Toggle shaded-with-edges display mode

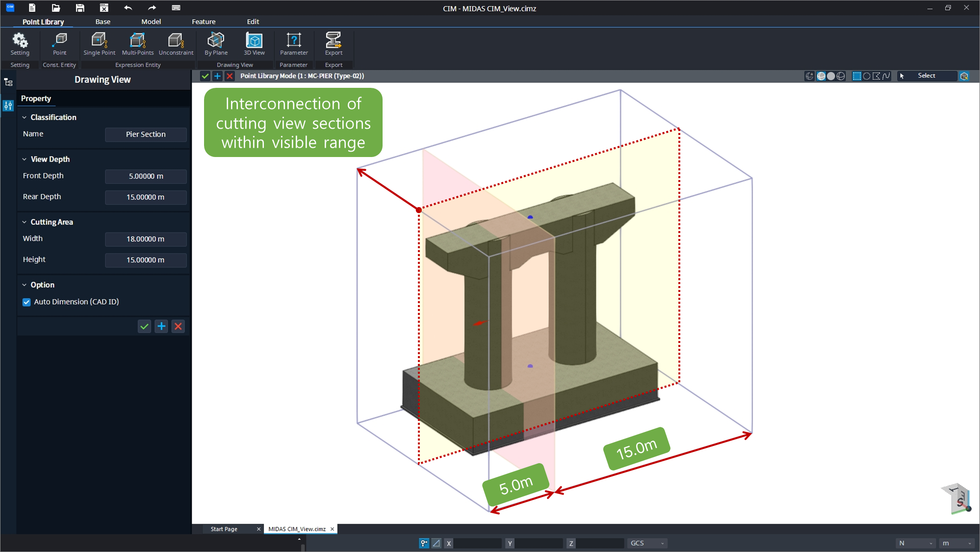click(821, 76)
